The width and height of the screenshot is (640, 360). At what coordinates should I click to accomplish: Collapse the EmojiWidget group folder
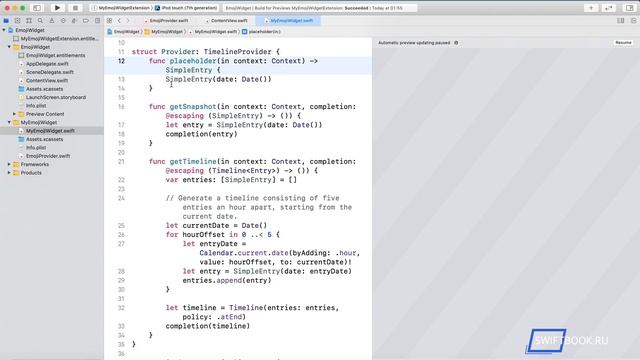click(9, 47)
